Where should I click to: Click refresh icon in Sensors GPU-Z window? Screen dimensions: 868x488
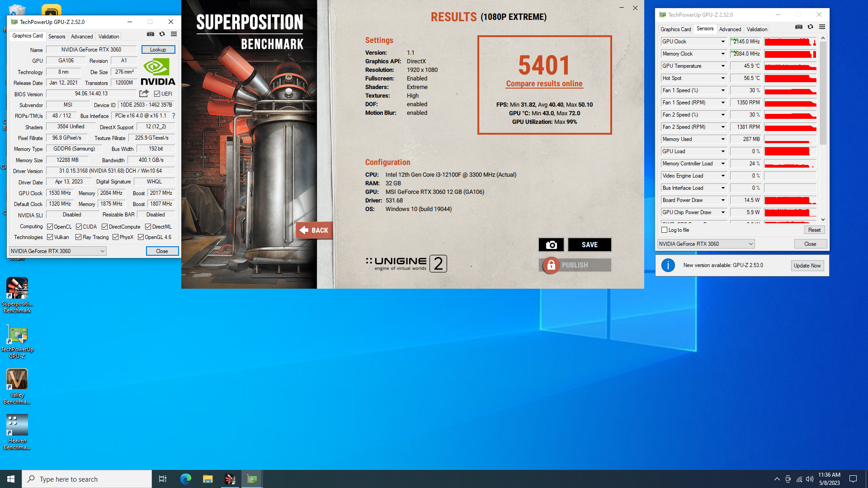pyautogui.click(x=810, y=27)
